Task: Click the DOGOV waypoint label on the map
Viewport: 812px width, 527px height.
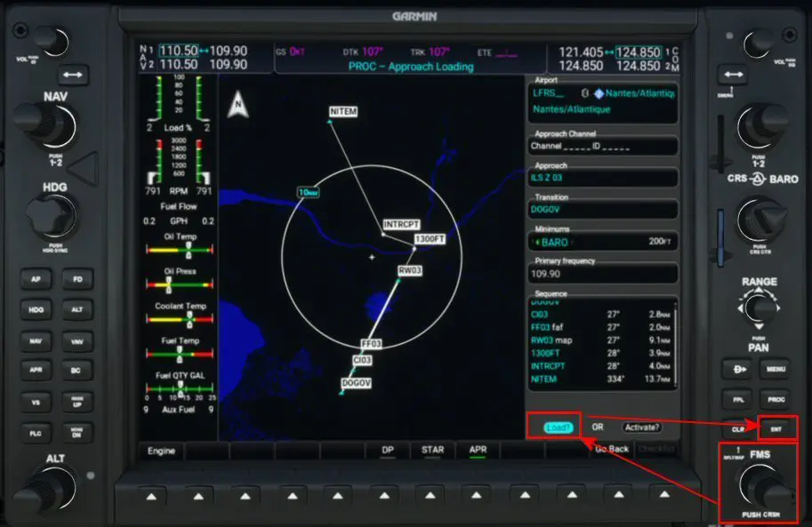Action: [x=357, y=383]
